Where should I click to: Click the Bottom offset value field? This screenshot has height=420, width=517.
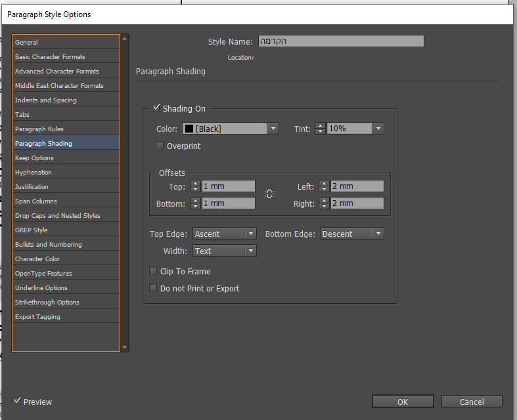pyautogui.click(x=229, y=203)
